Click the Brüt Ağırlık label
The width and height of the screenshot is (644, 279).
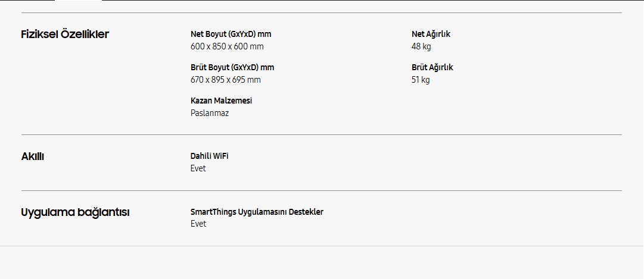432,67
